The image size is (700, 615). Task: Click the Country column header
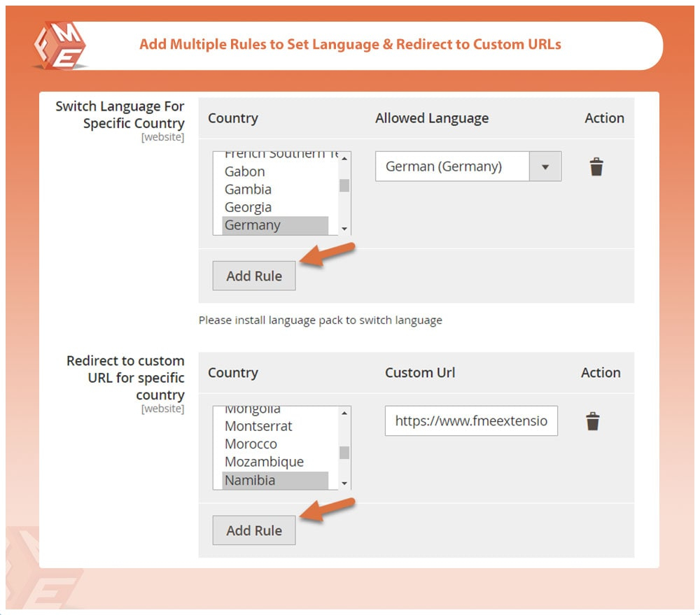point(233,118)
